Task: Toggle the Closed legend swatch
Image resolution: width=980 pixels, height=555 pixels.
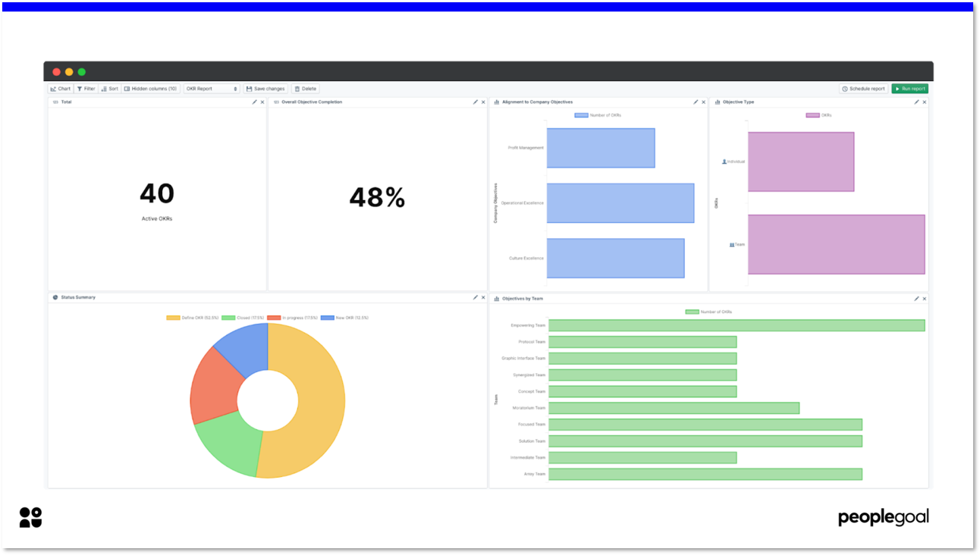Action: 228,318
